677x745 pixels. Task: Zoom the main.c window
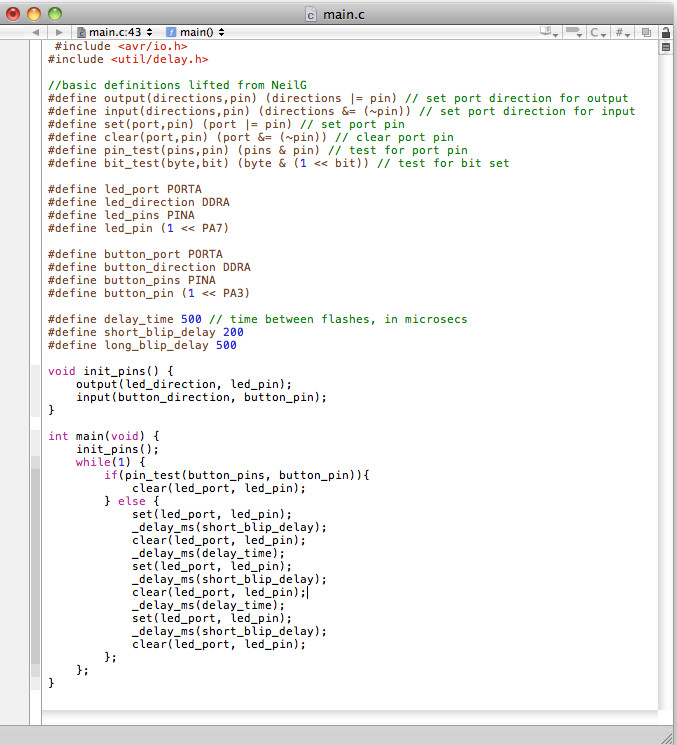pyautogui.click(x=55, y=14)
